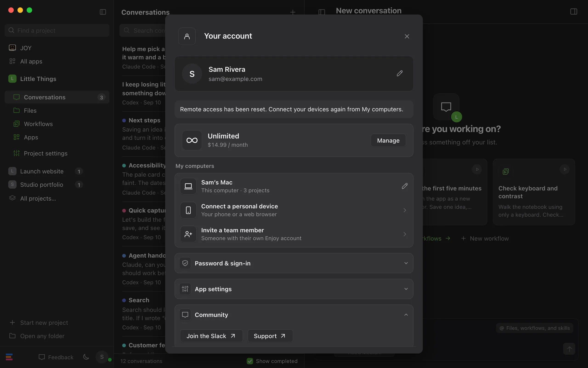Screen dimensions: 588x368
Task: Open Project settings in sidebar
Action: pyautogui.click(x=57, y=153)
